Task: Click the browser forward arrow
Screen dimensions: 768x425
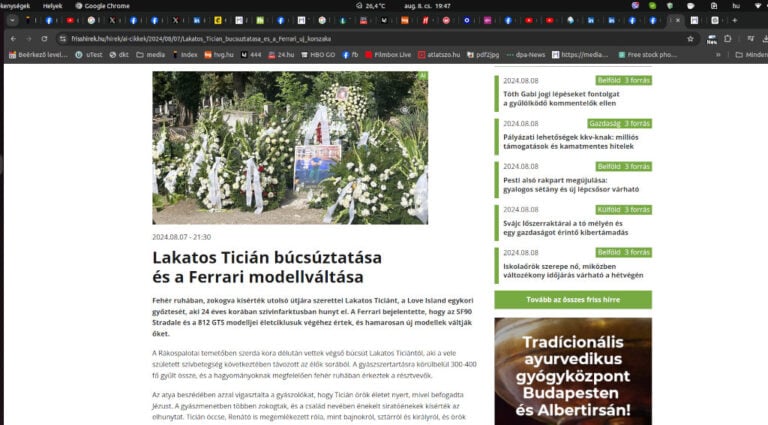Action: coord(28,39)
